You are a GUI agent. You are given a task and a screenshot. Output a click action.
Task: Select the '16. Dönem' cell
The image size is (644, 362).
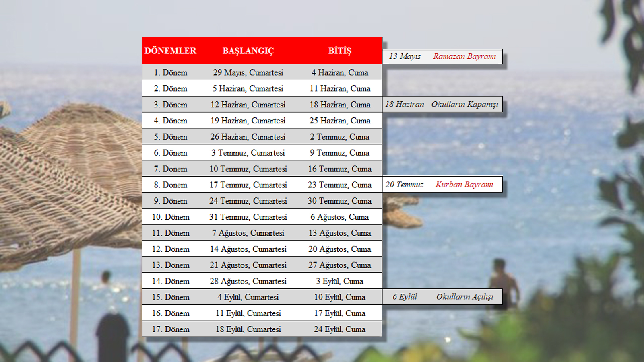(171, 313)
